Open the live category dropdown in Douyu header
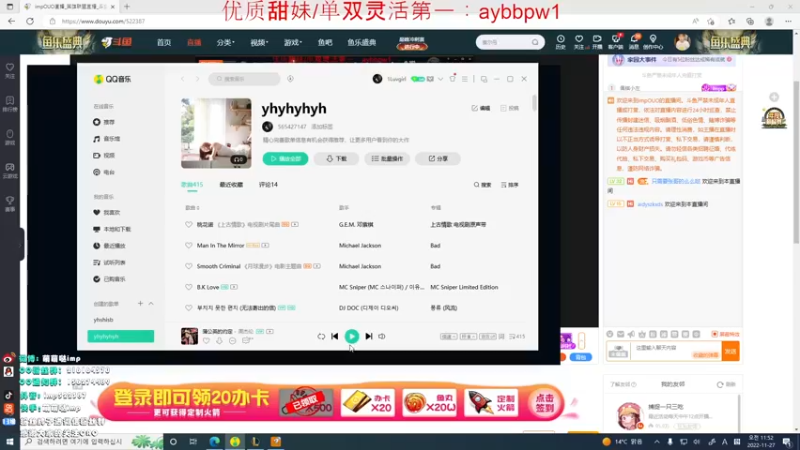Viewport: 800px width, 450px height. (225, 42)
